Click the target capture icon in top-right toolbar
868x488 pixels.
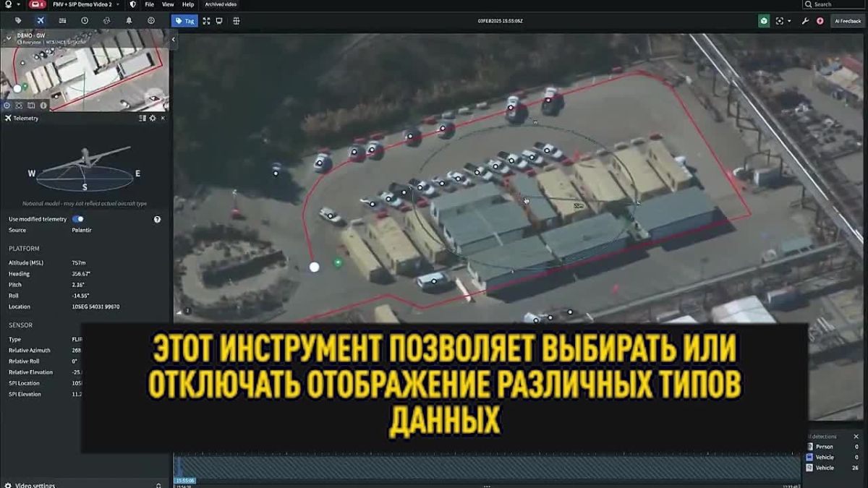tap(780, 21)
